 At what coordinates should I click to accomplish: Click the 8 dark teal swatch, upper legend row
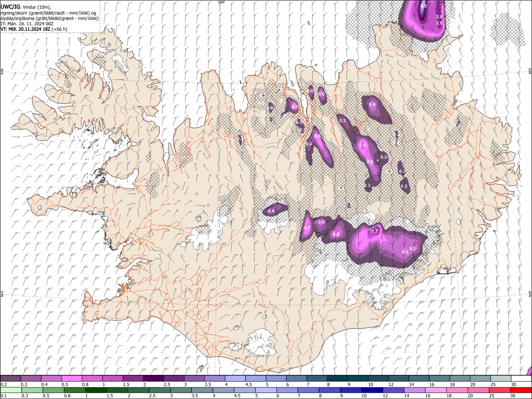click(x=337, y=379)
